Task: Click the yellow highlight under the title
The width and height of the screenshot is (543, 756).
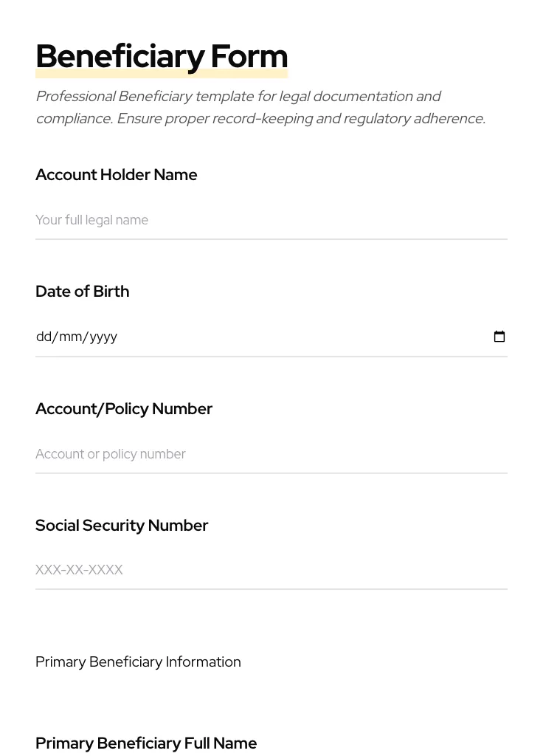Action: click(x=162, y=72)
